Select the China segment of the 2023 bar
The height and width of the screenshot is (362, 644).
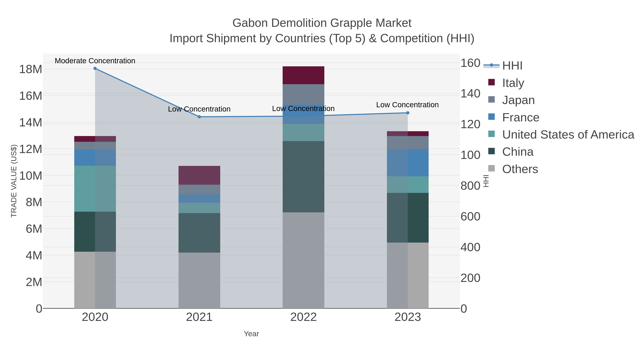[x=408, y=218]
